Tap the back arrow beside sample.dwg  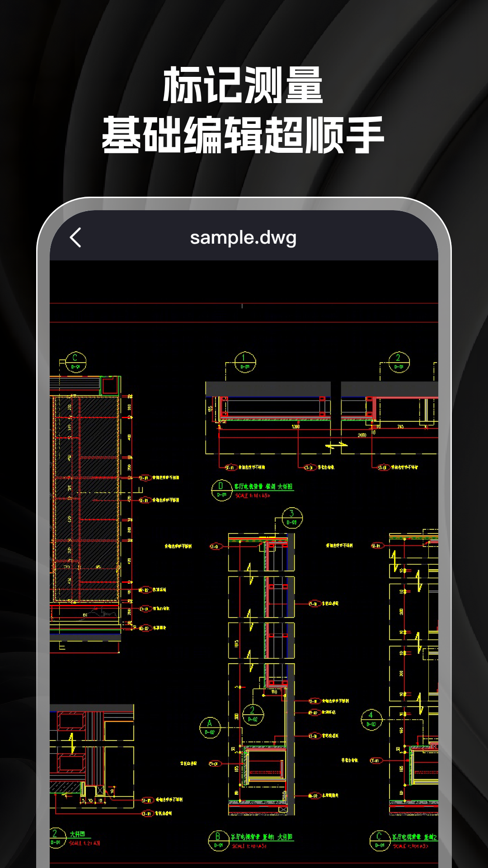pos(76,237)
